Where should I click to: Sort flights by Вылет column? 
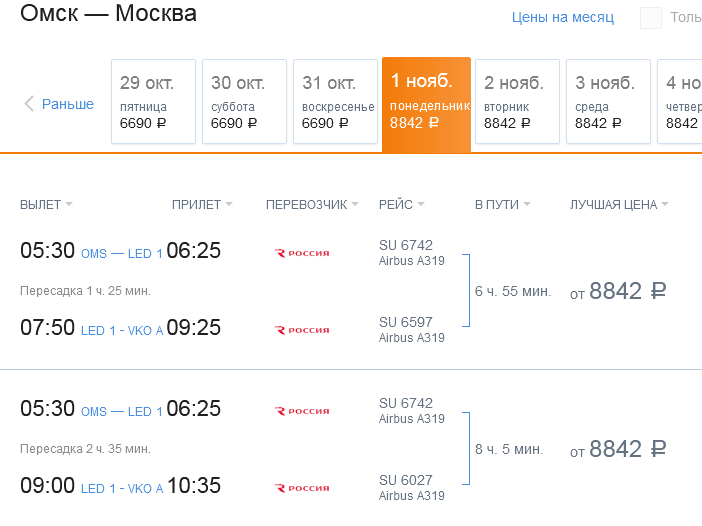(x=46, y=205)
